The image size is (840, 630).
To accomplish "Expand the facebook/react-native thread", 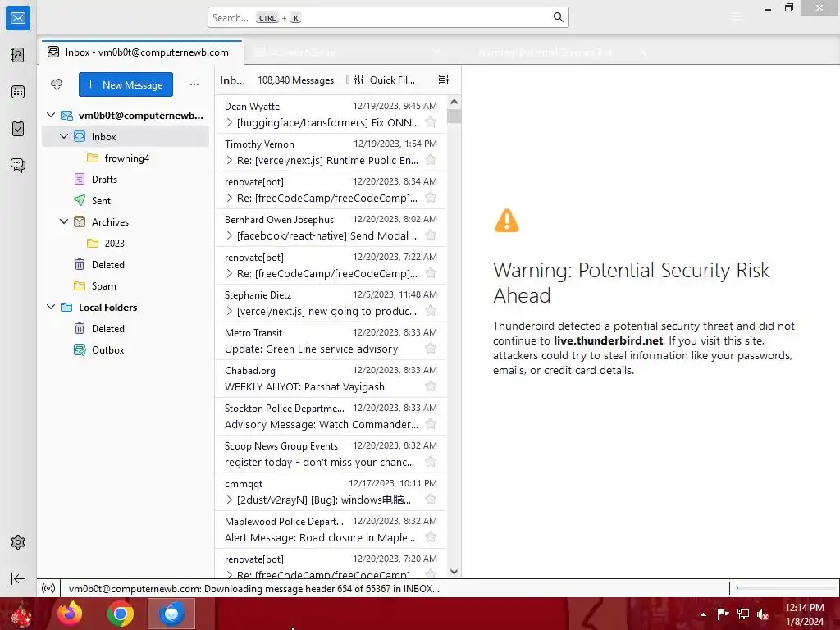I will 230,235.
